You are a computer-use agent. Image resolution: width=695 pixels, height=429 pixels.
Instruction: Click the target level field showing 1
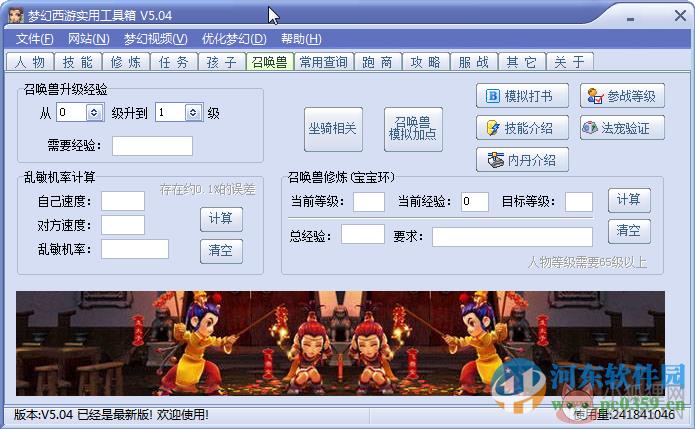(x=171, y=113)
